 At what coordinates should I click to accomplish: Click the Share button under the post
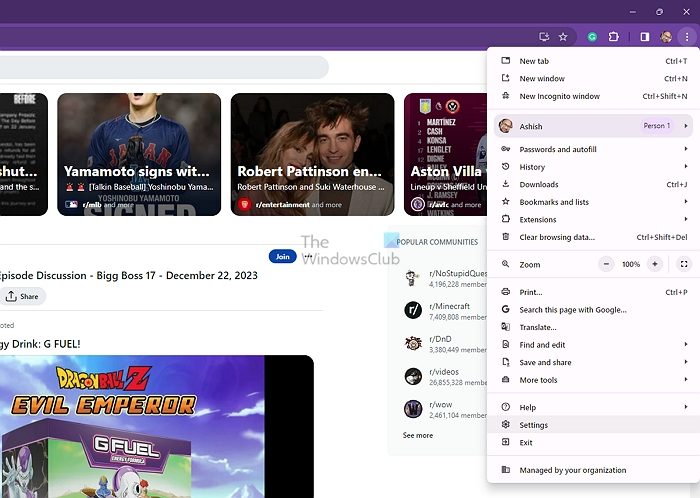[22, 296]
